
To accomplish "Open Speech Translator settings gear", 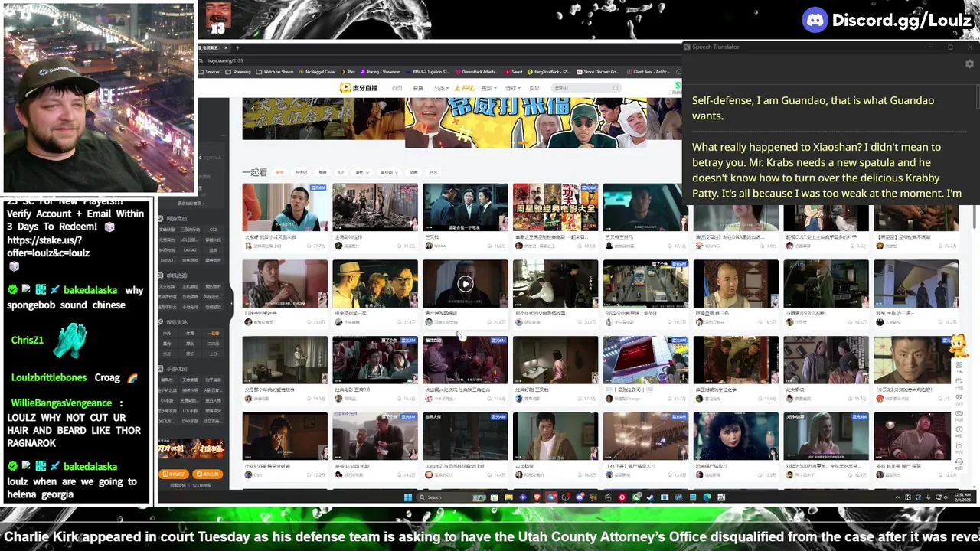I will [x=969, y=64].
